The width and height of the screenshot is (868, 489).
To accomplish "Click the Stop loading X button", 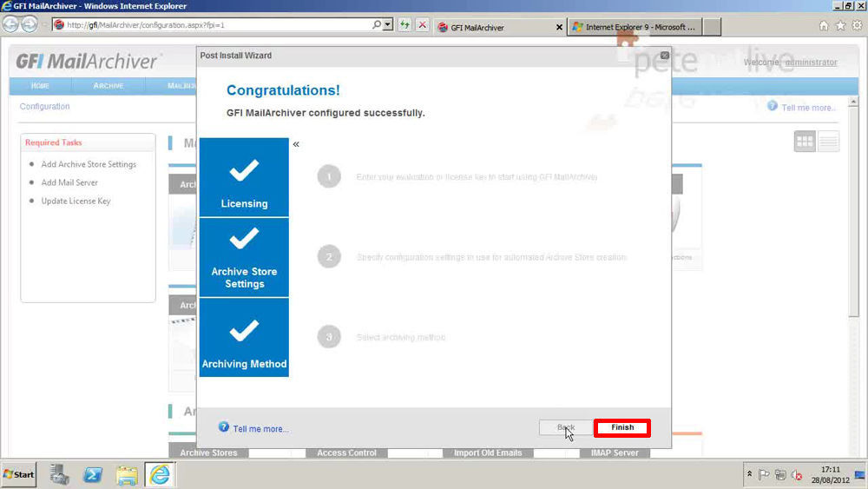I will pyautogui.click(x=423, y=25).
